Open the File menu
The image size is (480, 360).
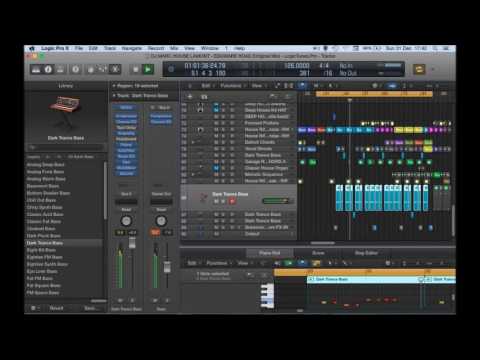(x=79, y=48)
